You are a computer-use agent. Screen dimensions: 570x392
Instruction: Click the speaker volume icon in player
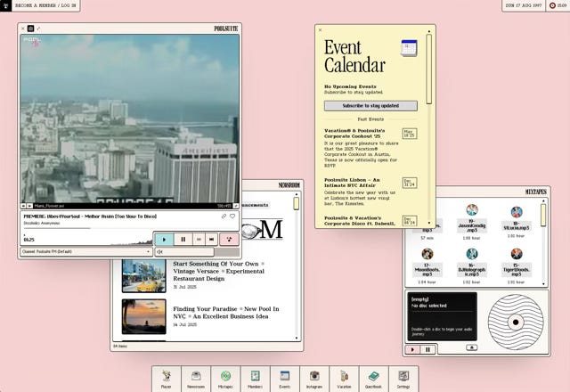click(x=160, y=251)
